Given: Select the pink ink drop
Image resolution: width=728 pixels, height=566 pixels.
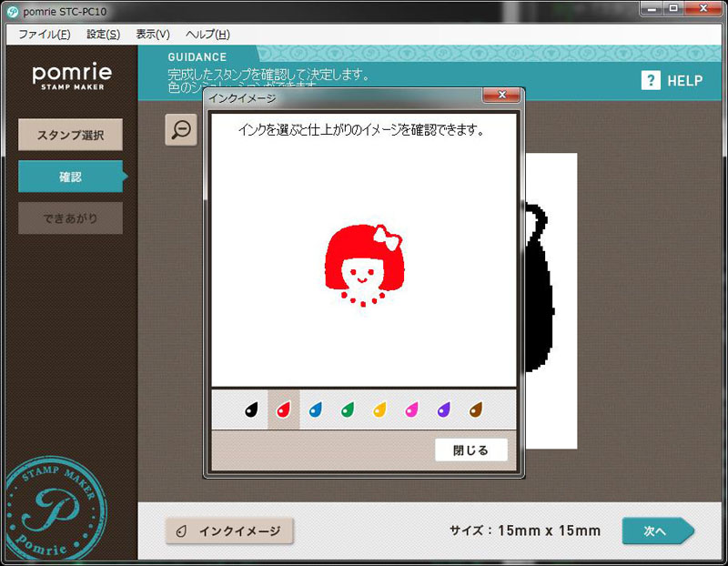Looking at the screenshot, I should tap(413, 409).
